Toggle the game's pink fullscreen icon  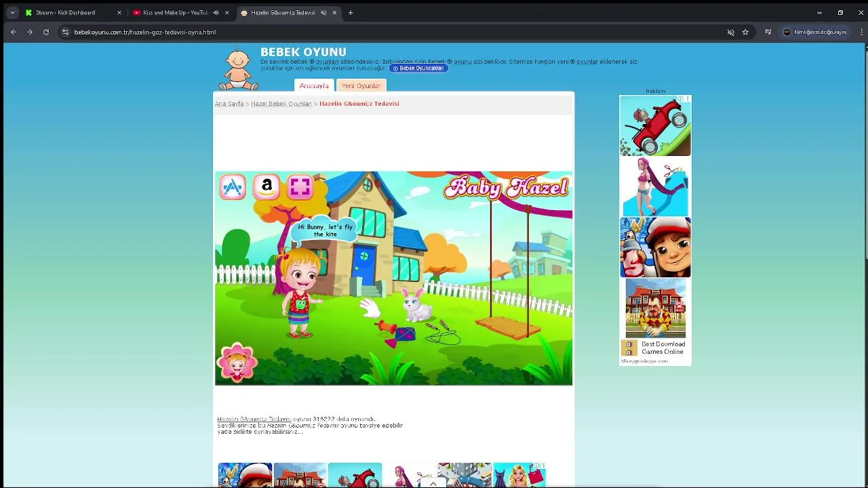click(x=300, y=187)
